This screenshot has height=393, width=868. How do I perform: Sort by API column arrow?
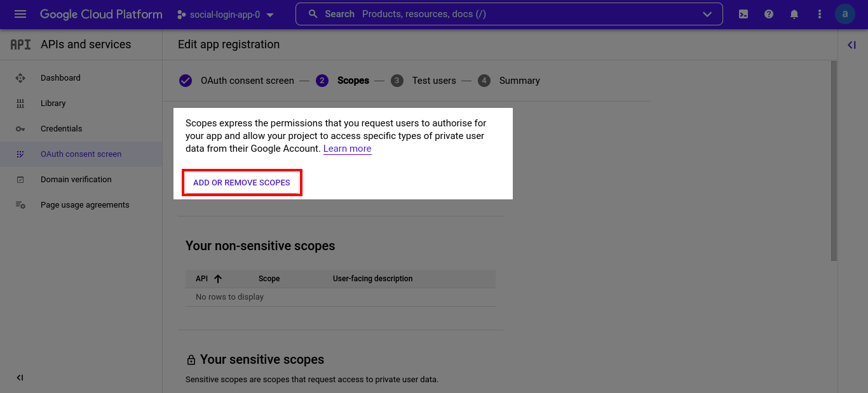click(218, 279)
